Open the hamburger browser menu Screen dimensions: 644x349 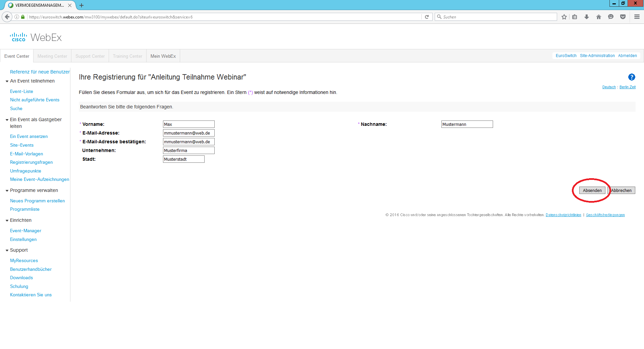(x=637, y=17)
